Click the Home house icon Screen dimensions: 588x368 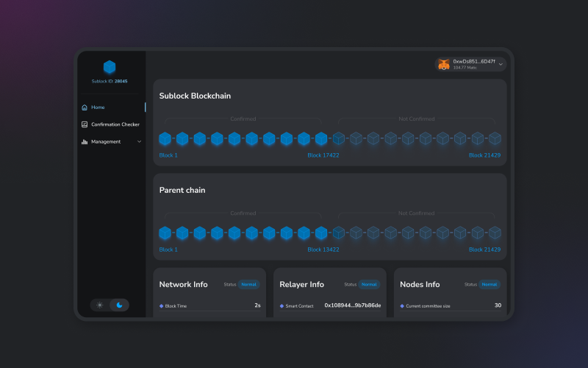click(85, 107)
